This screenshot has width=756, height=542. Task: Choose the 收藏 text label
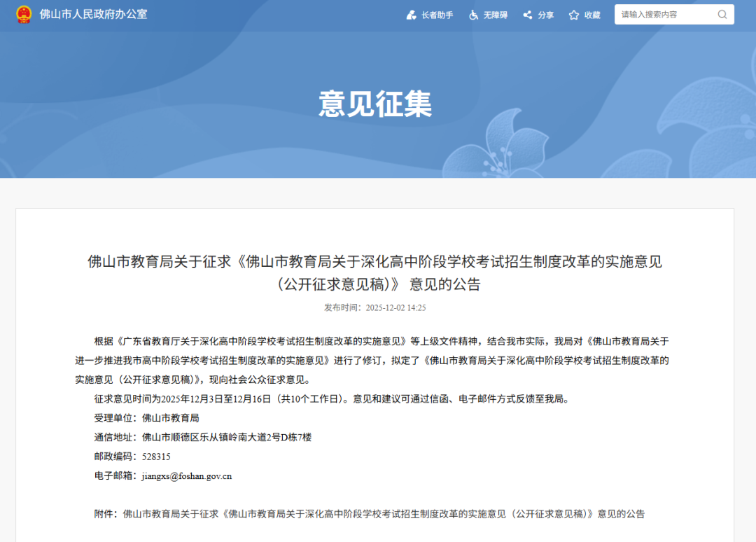[x=592, y=15]
